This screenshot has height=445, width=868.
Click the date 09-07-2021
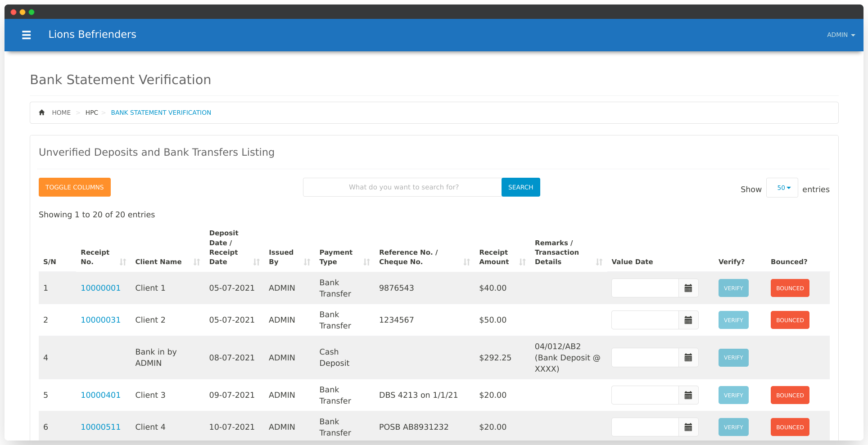(x=232, y=395)
